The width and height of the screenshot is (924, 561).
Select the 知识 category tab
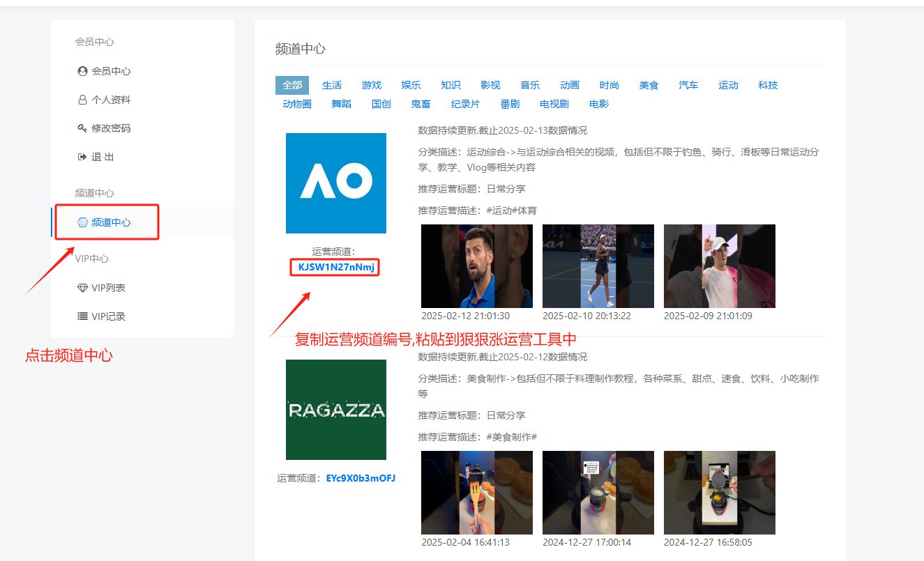(x=450, y=85)
